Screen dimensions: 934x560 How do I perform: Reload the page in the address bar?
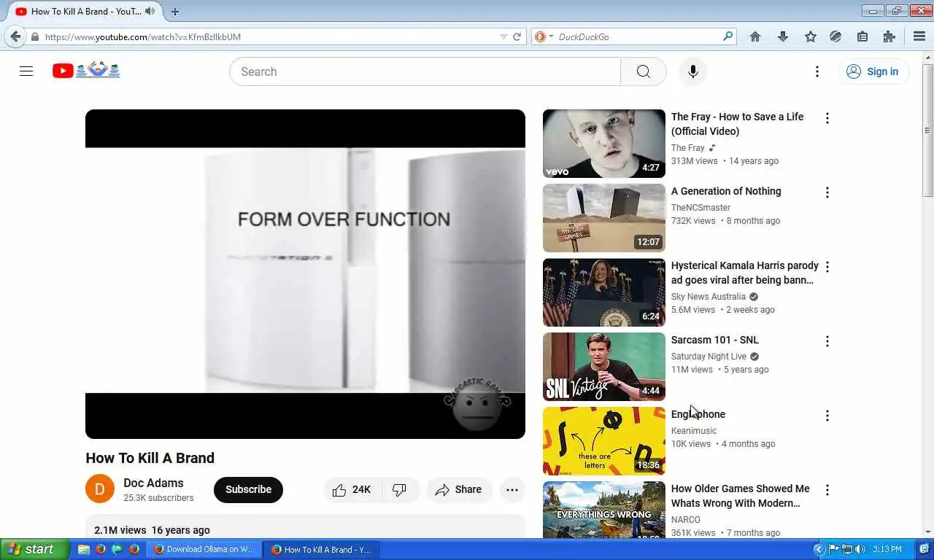[x=517, y=36]
